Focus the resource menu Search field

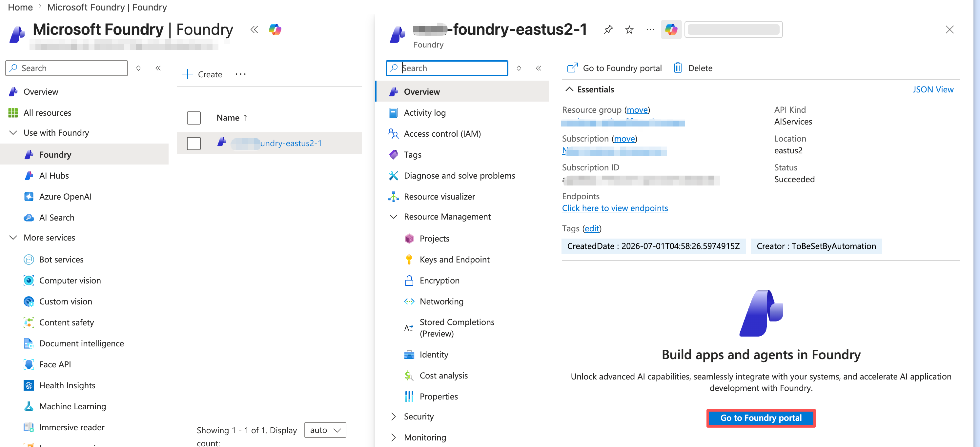(447, 68)
